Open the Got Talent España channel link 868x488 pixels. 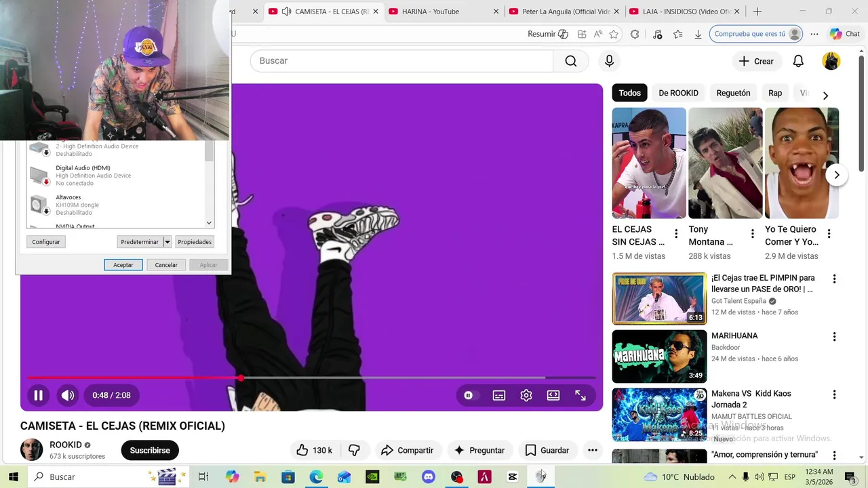tap(738, 301)
